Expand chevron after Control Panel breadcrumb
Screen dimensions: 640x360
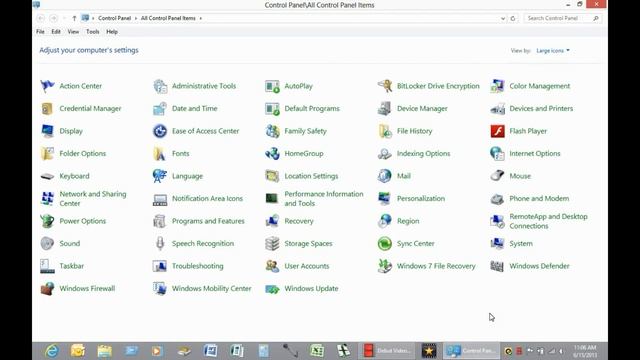coord(136,18)
